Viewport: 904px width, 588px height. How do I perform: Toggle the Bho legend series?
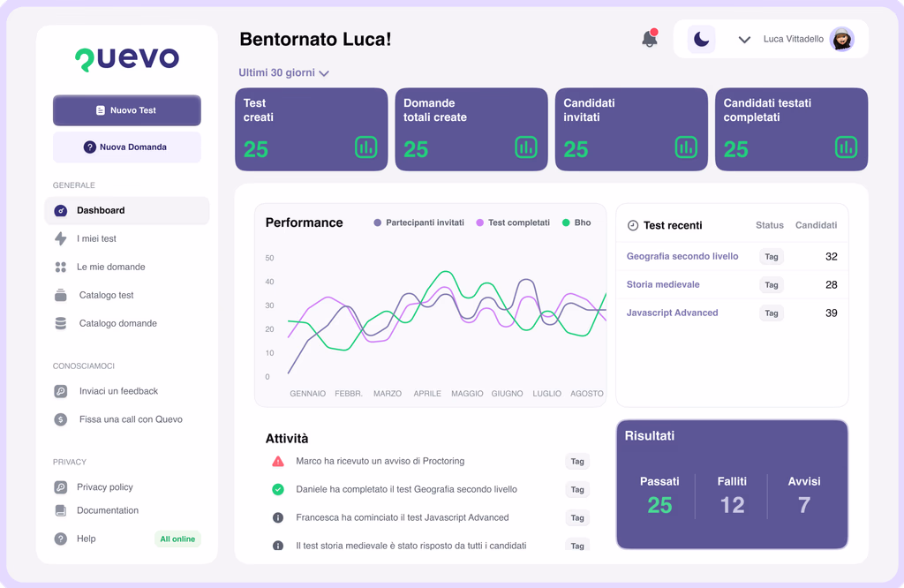576,222
